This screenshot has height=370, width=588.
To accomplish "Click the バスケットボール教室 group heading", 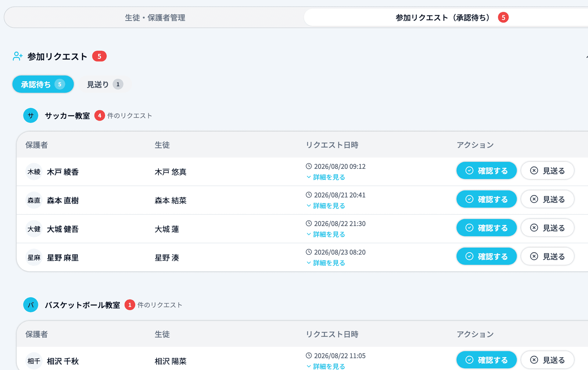I will (x=82, y=305).
